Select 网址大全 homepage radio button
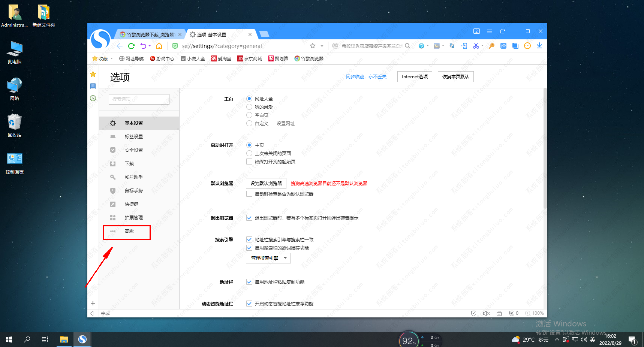Image resolution: width=644 pixels, height=347 pixels. click(249, 99)
